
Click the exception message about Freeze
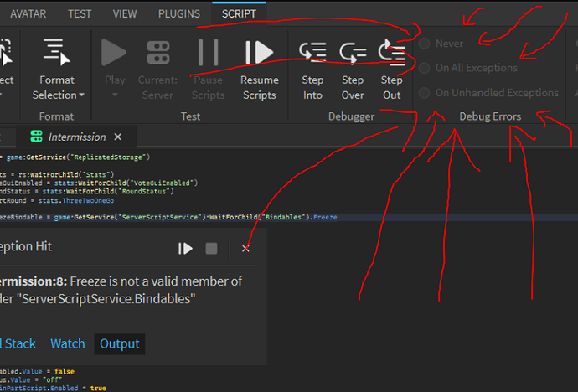click(121, 290)
